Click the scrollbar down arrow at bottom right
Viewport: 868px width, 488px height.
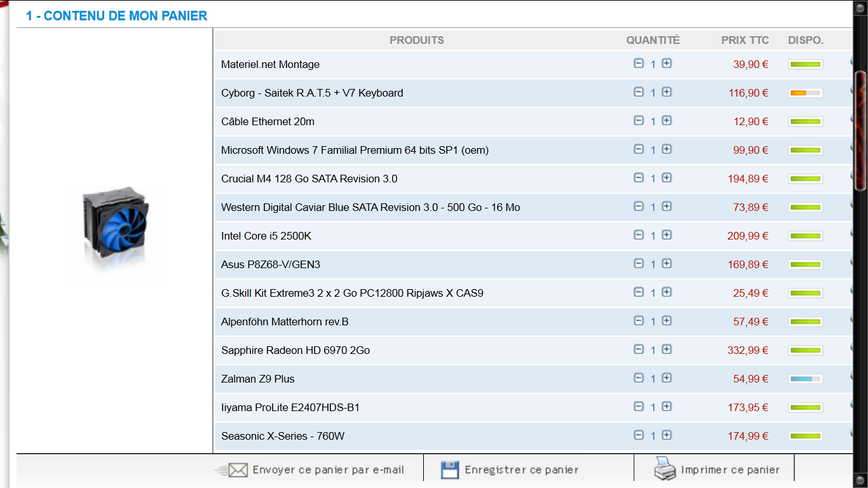coord(860,479)
